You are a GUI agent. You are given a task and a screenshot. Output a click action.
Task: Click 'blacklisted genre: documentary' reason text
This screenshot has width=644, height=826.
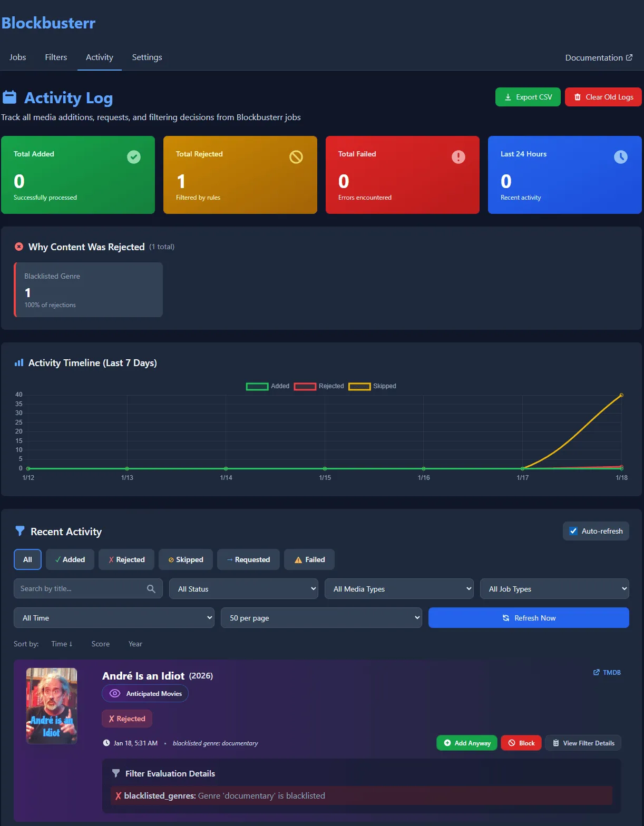215,743
